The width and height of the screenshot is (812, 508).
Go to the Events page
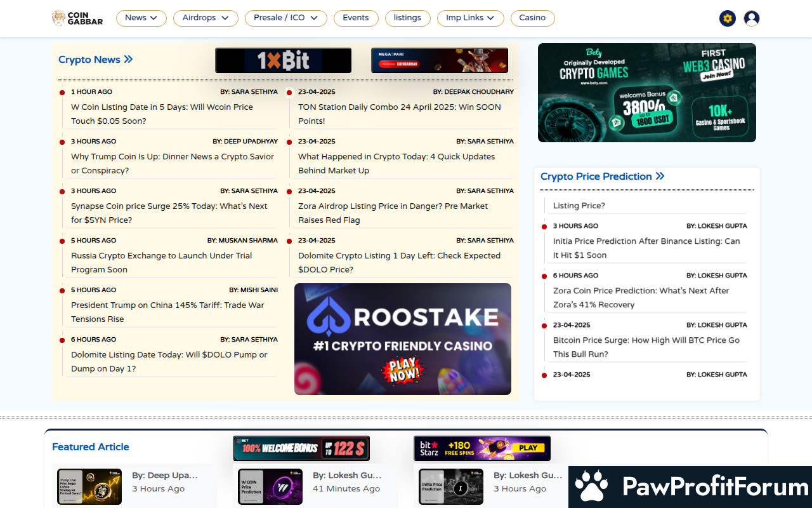tap(355, 18)
